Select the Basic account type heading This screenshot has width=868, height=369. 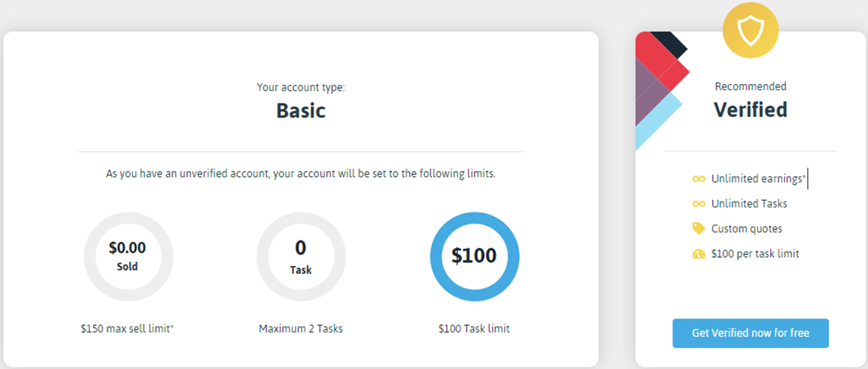[301, 110]
